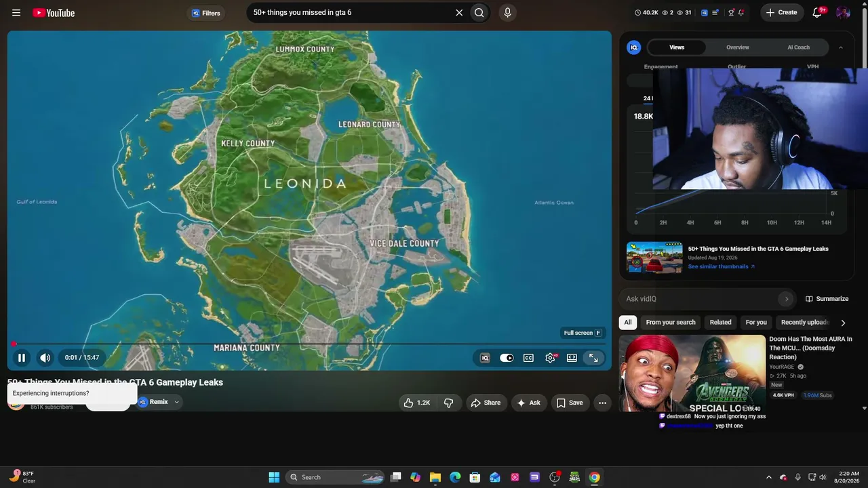Like the video

click(x=417, y=403)
